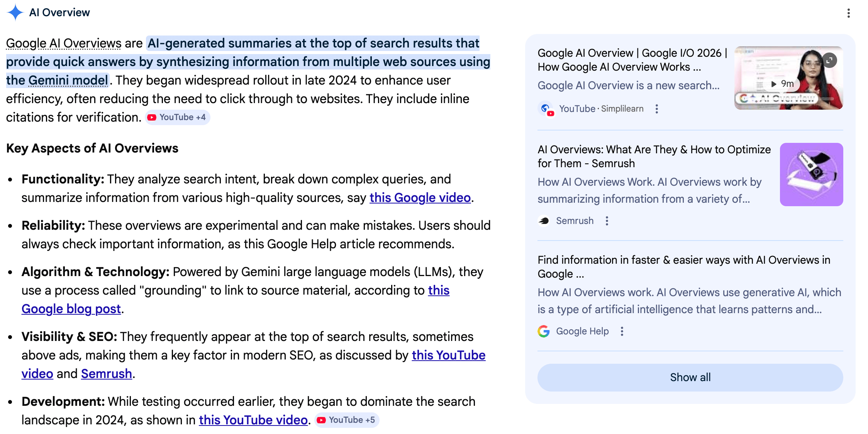Open more options for Semrush source
The width and height of the screenshot is (868, 434).
coord(607,221)
